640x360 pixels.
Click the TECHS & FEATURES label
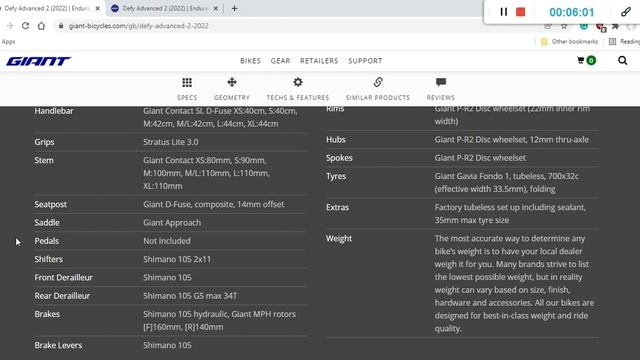tap(298, 98)
